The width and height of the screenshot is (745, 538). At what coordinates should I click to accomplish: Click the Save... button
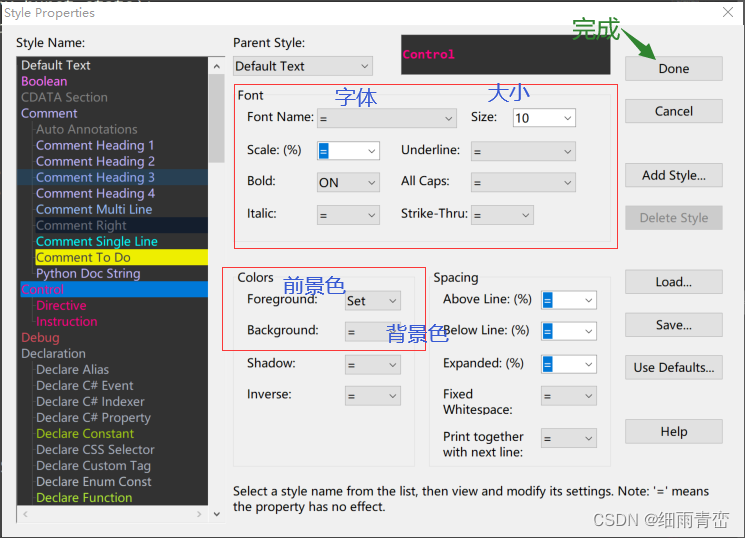(x=673, y=325)
